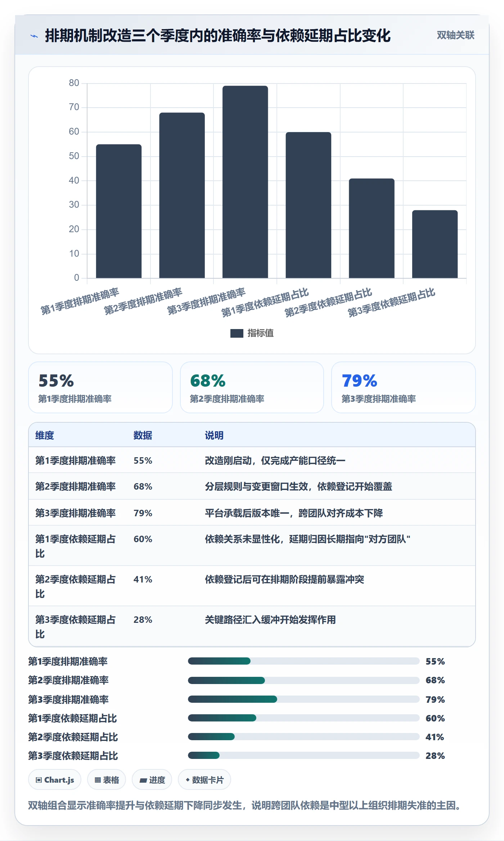Open the 79% 第3季度排期准确率 data card
The image size is (504, 841).
pyautogui.click(x=404, y=387)
